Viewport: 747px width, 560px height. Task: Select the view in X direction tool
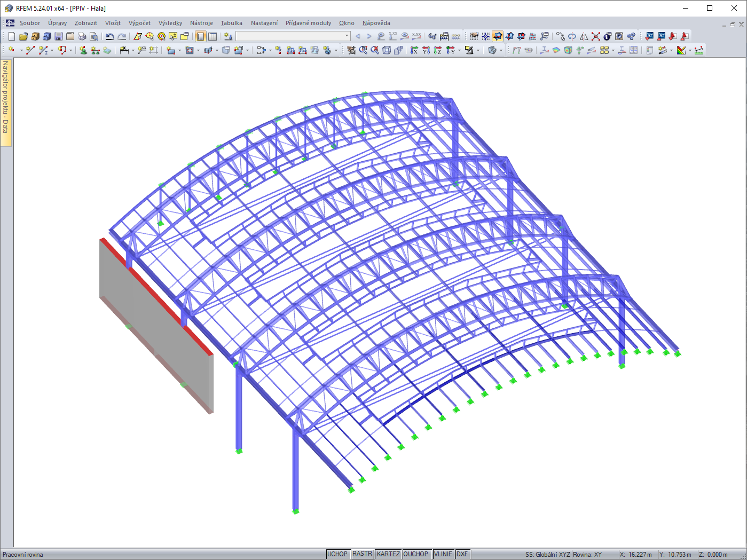click(x=415, y=50)
